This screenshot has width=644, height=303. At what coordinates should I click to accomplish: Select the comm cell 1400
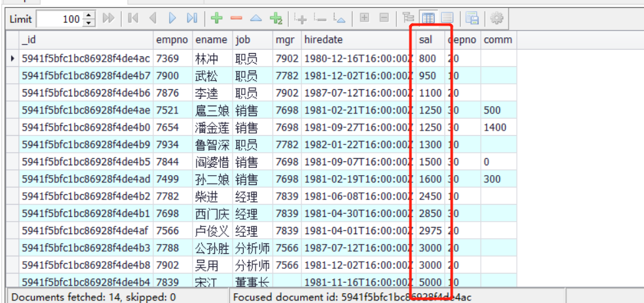pos(499,128)
